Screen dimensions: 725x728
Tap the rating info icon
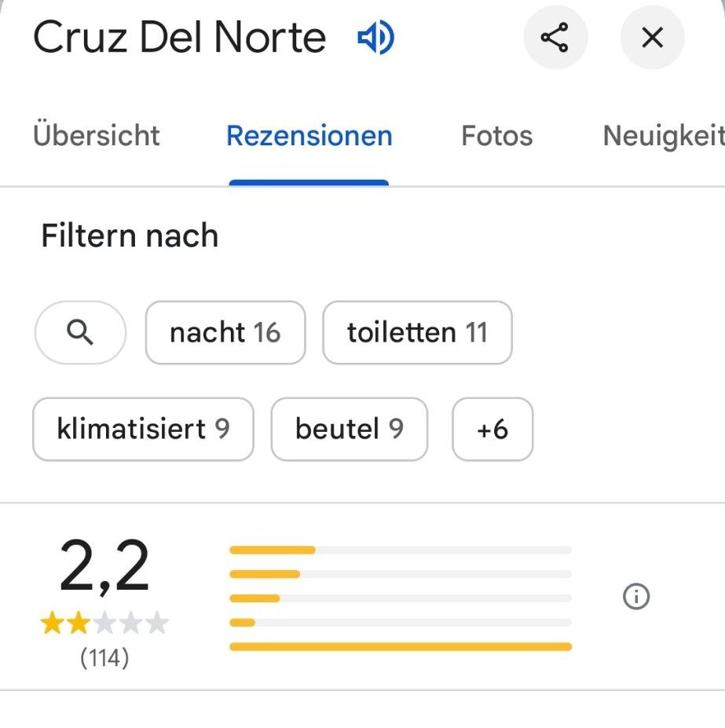[636, 598]
